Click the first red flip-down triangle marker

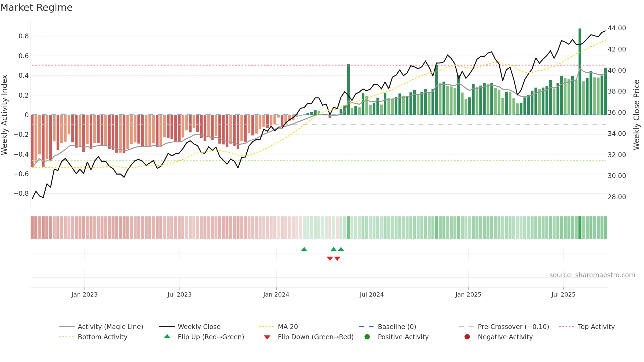coord(330,258)
